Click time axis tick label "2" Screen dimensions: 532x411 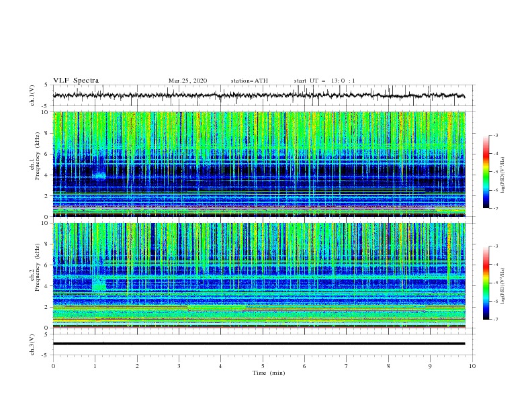click(137, 366)
